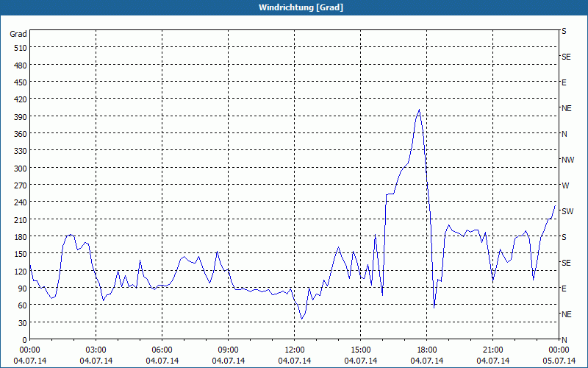
Task: Click the 04.07.14 date under 18:00
Action: coord(427,361)
